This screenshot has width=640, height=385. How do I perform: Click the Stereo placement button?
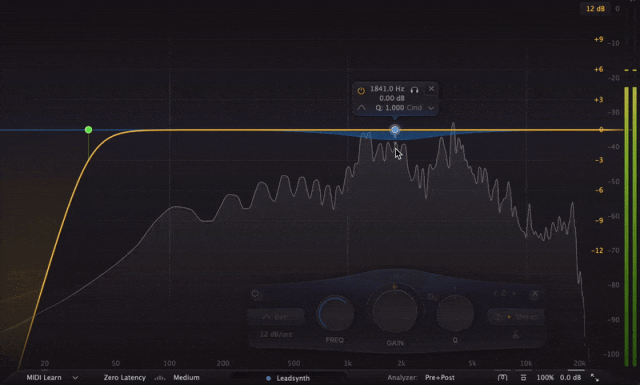516,316
